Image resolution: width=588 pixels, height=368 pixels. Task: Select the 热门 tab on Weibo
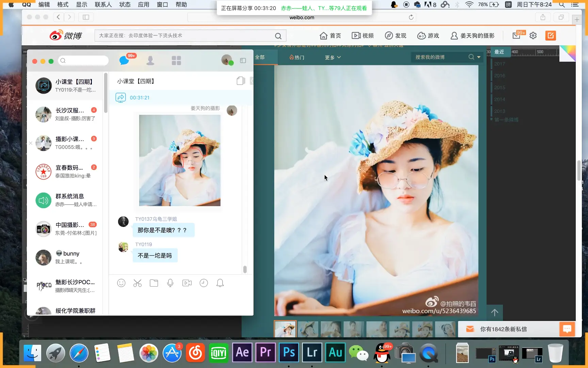[297, 57]
